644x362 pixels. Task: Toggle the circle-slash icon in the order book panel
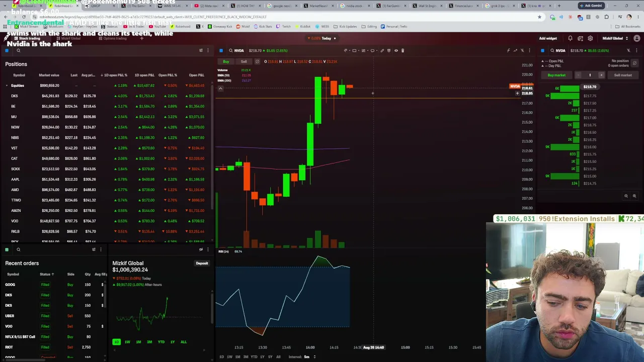(634, 63)
